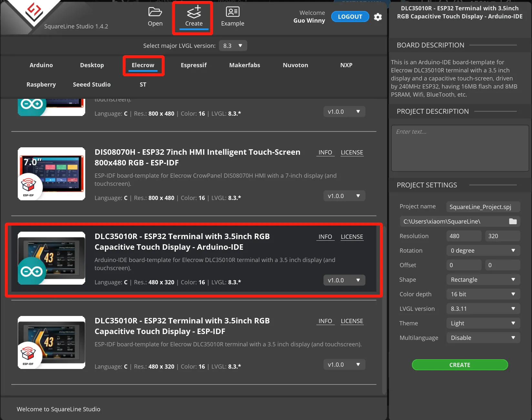Click the Create project icon
532x420 pixels.
coord(194,12)
